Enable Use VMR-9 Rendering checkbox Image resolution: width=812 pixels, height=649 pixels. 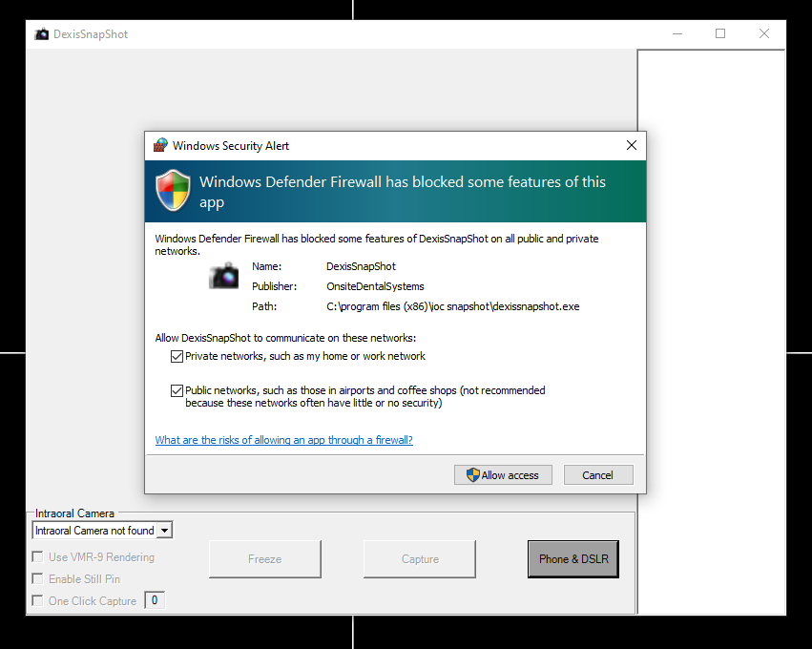[x=37, y=556]
